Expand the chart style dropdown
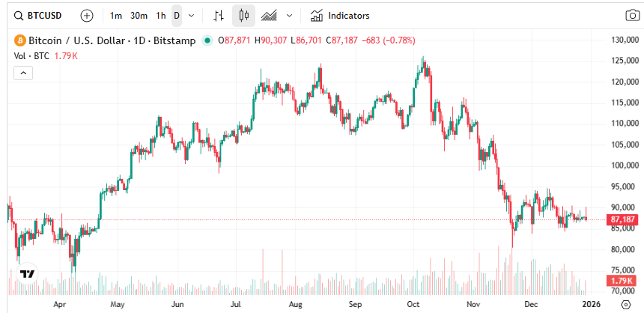Image resolution: width=644 pixels, height=313 pixels. pyautogui.click(x=289, y=15)
